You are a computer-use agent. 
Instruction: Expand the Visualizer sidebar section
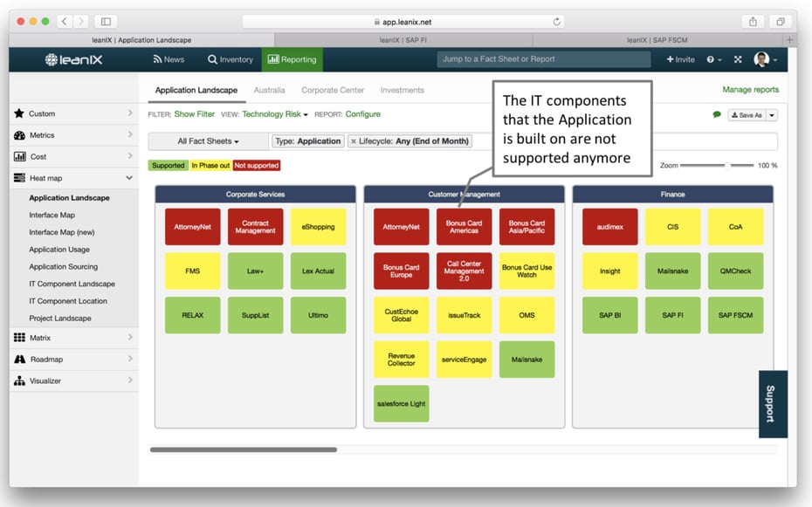(x=73, y=380)
